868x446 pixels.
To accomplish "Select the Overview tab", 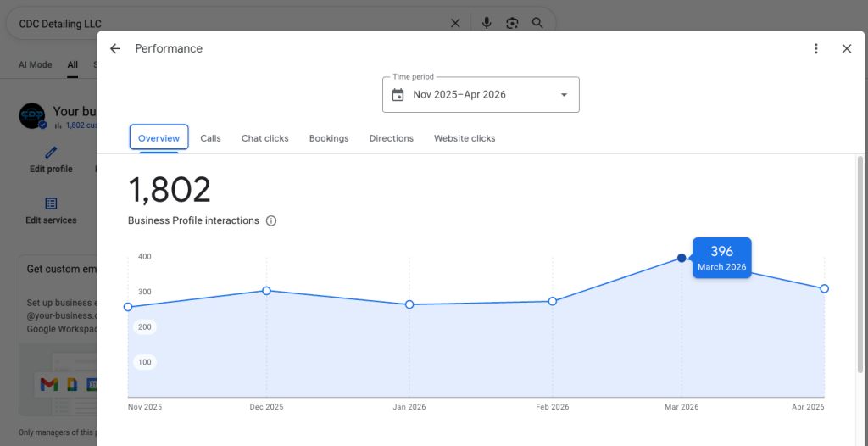I will (x=159, y=138).
